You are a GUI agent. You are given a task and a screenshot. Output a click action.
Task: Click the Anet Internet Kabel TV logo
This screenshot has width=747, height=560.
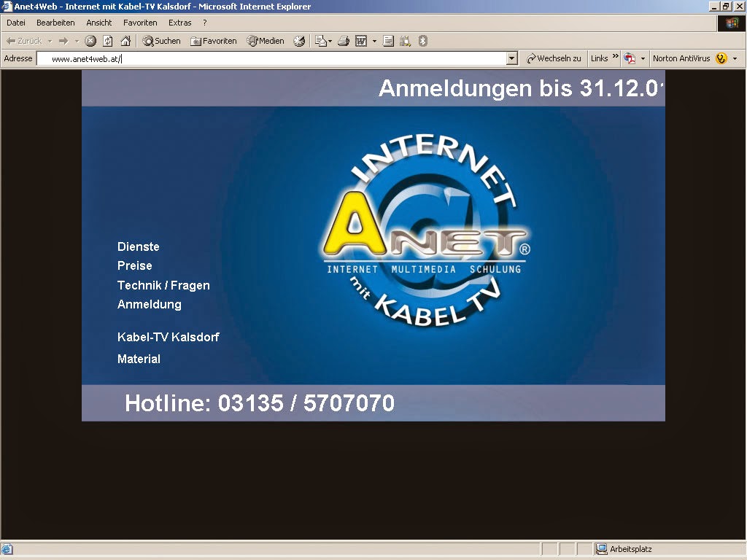pos(426,230)
